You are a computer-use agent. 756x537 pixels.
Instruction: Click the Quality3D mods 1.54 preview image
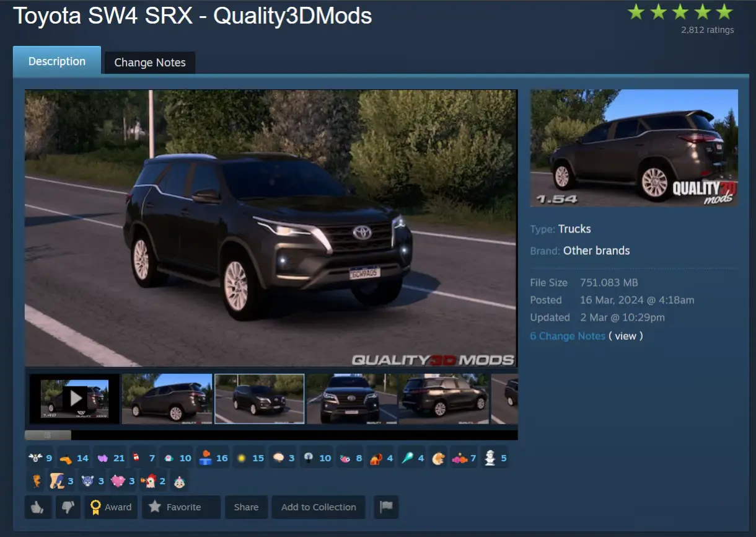[x=634, y=148]
